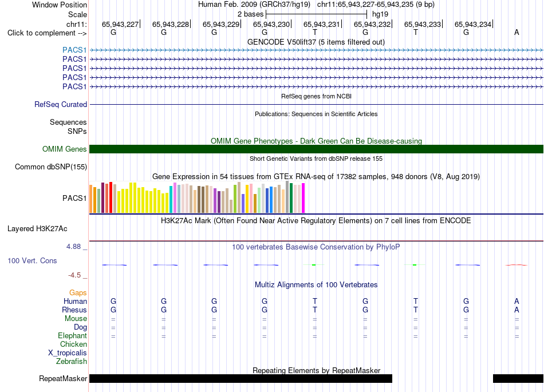
Task: Click the chr11: base position label
Action: pyautogui.click(x=77, y=24)
